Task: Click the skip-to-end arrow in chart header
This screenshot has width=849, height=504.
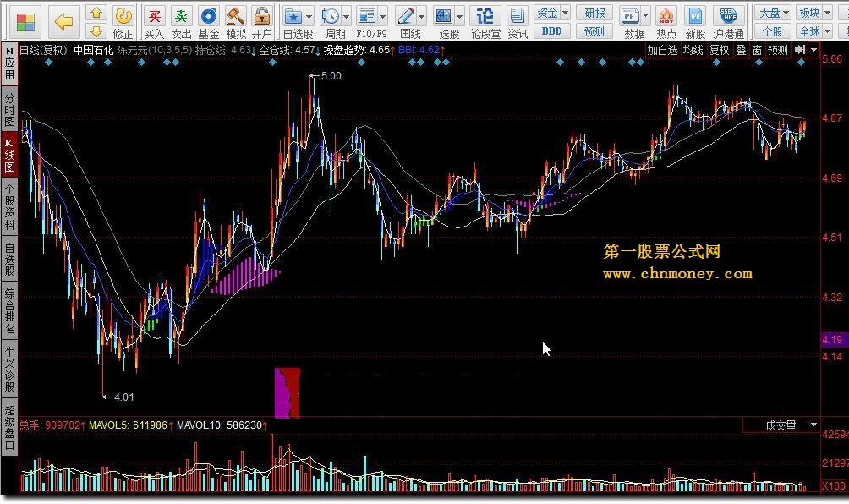Action: [800, 50]
